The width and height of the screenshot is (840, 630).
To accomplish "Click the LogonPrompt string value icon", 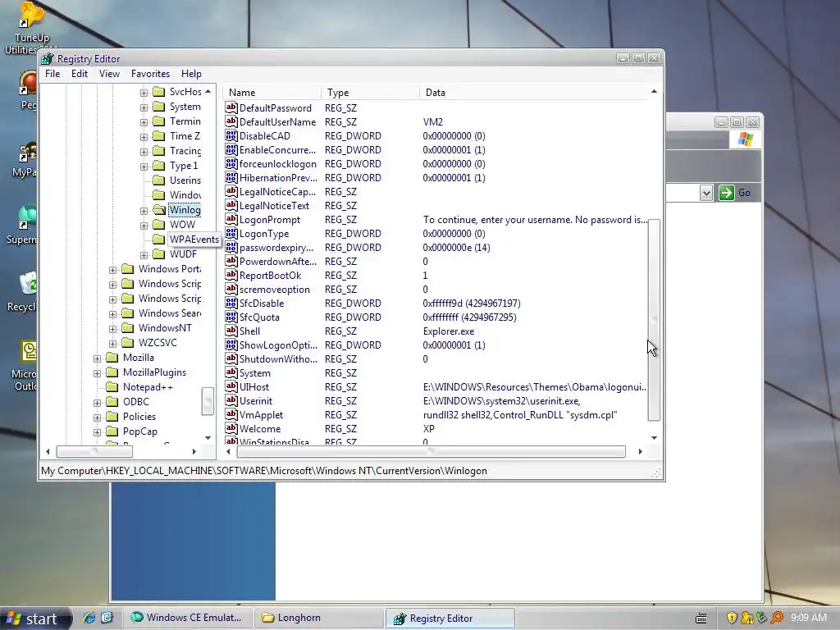I will tap(231, 218).
